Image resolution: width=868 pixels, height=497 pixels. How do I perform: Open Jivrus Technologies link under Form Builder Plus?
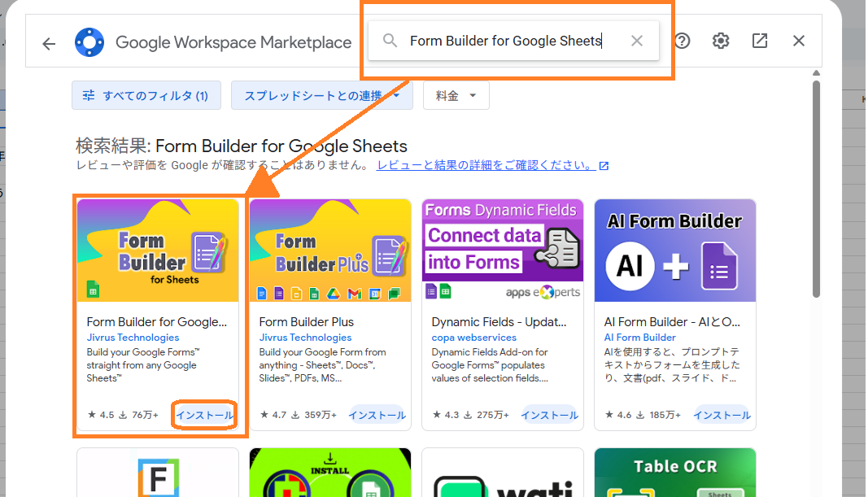click(x=305, y=338)
